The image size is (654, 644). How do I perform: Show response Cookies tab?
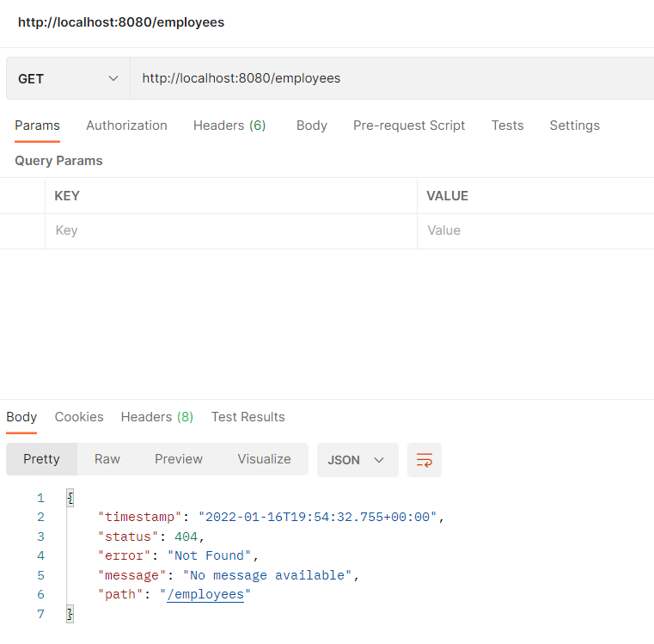click(x=79, y=417)
